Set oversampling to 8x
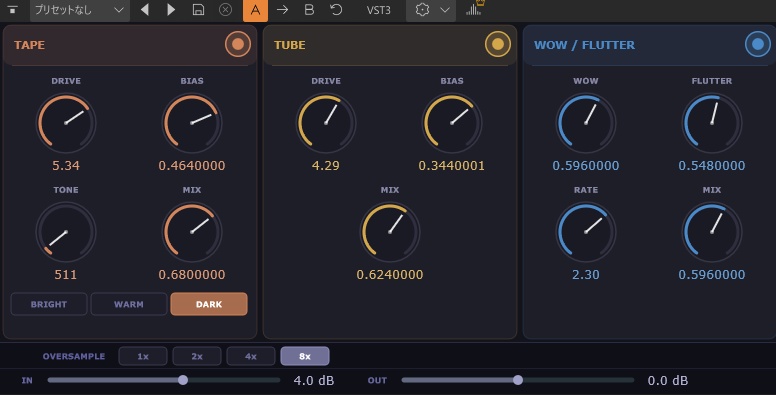The width and height of the screenshot is (776, 395). coord(305,356)
